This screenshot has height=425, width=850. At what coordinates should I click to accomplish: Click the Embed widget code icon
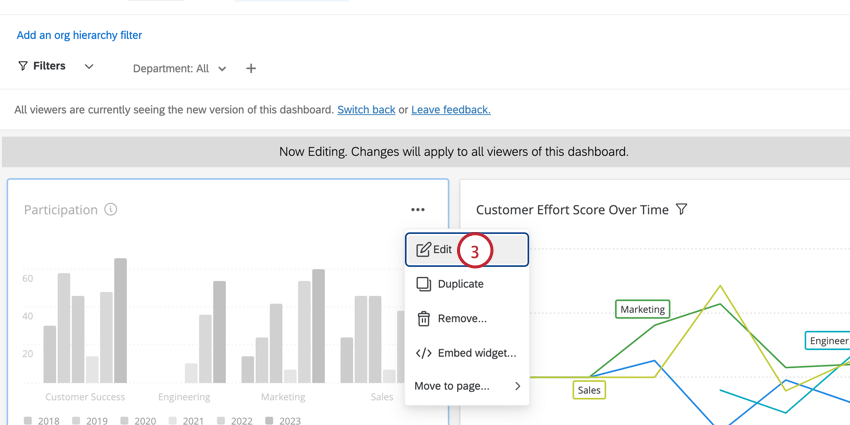pos(424,353)
